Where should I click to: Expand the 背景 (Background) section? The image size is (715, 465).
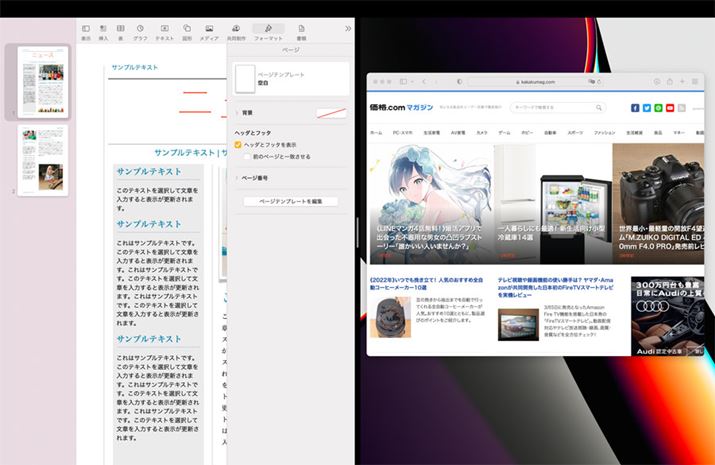click(237, 113)
